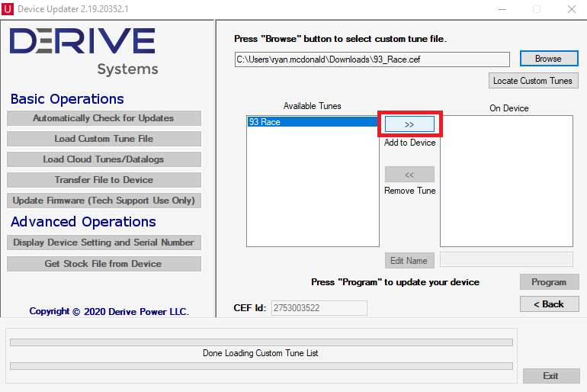
Task: Click the 'Advanced Operations' heading
Action: [x=83, y=222]
